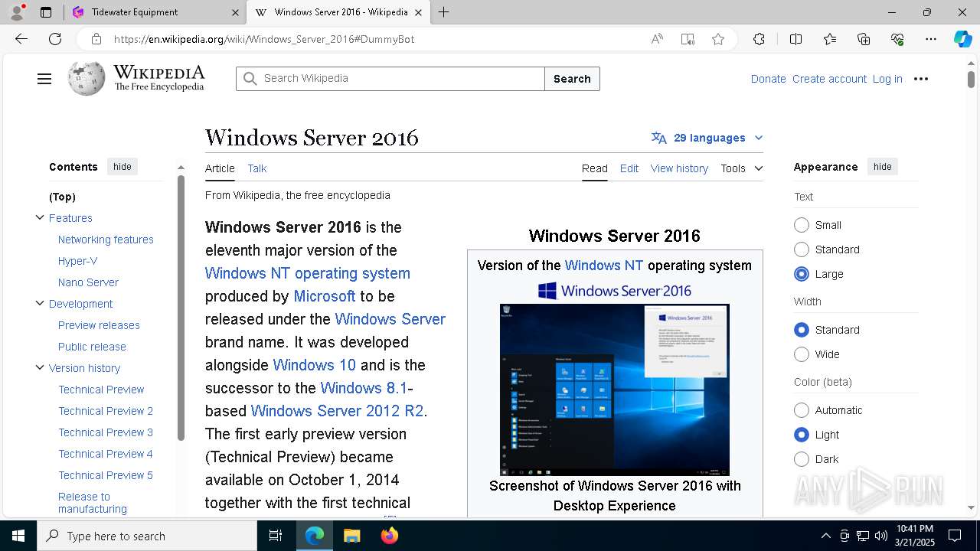Screen dimensions: 980x551
Task: Select the Read tab
Action: [595, 168]
